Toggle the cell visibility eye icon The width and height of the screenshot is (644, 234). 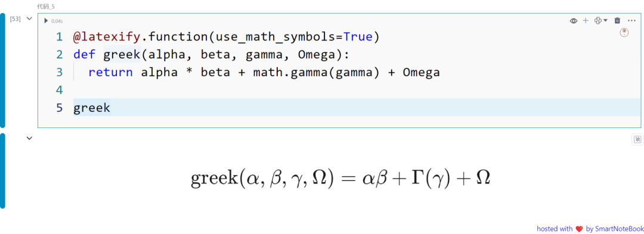click(x=574, y=20)
